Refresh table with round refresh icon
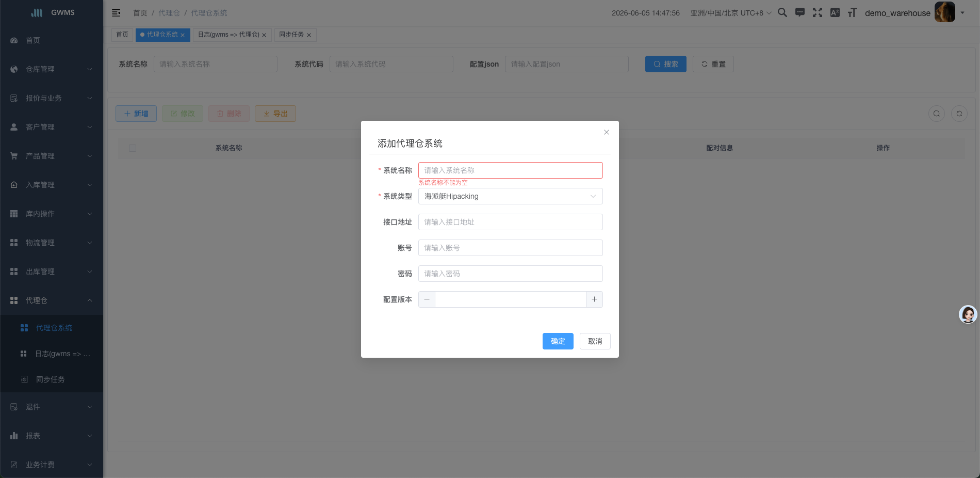Viewport: 980px width, 478px height. 959,114
